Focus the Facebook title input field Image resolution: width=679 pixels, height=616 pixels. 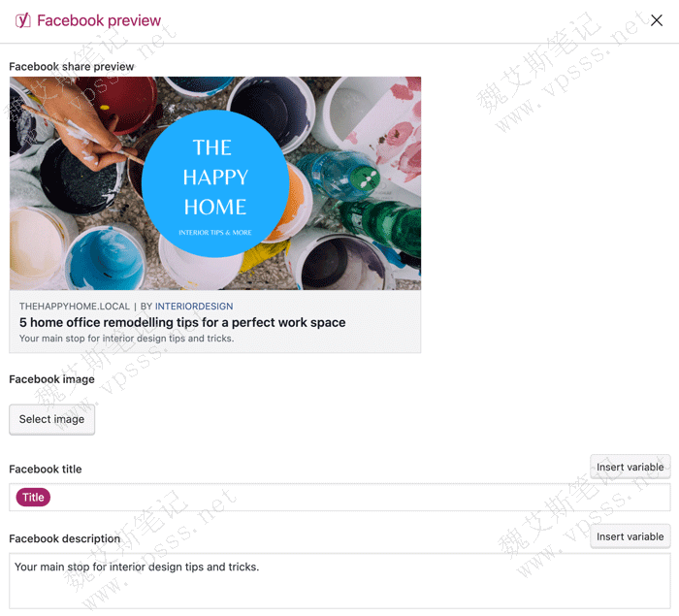[x=339, y=498]
